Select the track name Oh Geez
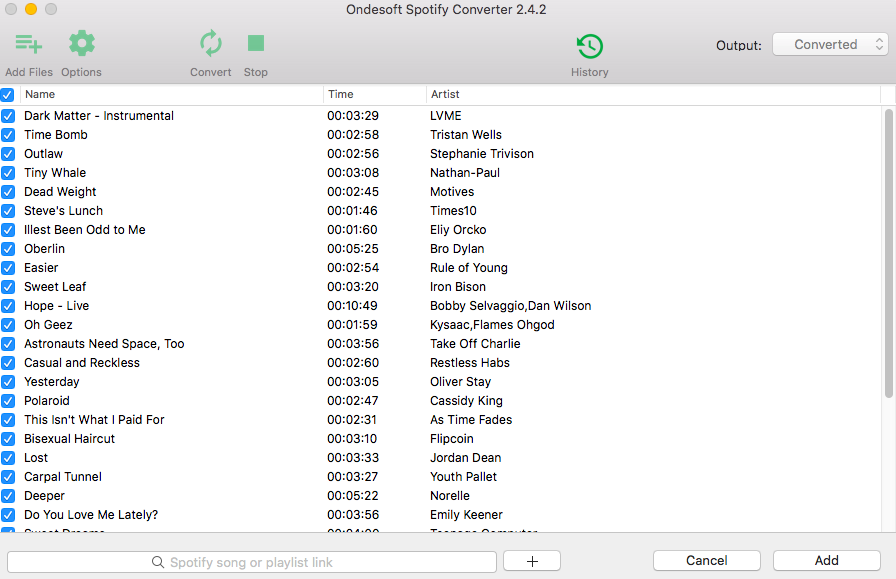Image resolution: width=896 pixels, height=579 pixels. 48,325
